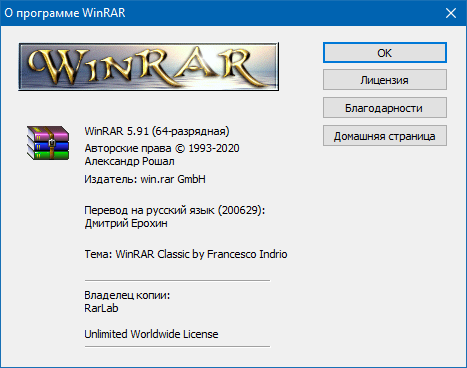
Task: Click the OK button
Action: pos(385,53)
